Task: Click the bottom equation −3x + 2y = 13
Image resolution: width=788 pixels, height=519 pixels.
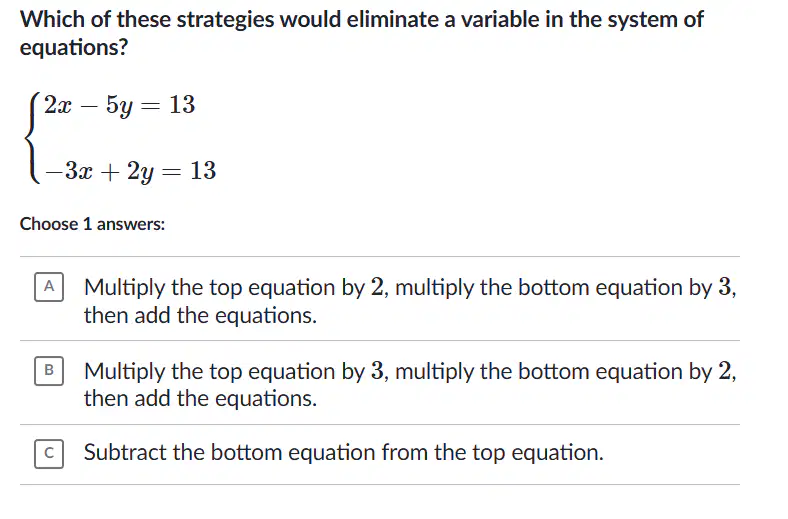Action: coord(131,171)
